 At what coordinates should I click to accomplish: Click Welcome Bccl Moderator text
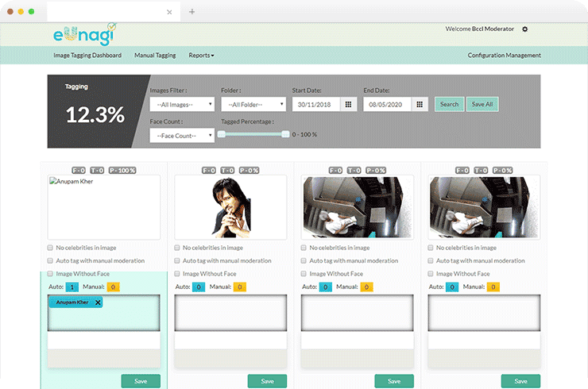coord(480,29)
